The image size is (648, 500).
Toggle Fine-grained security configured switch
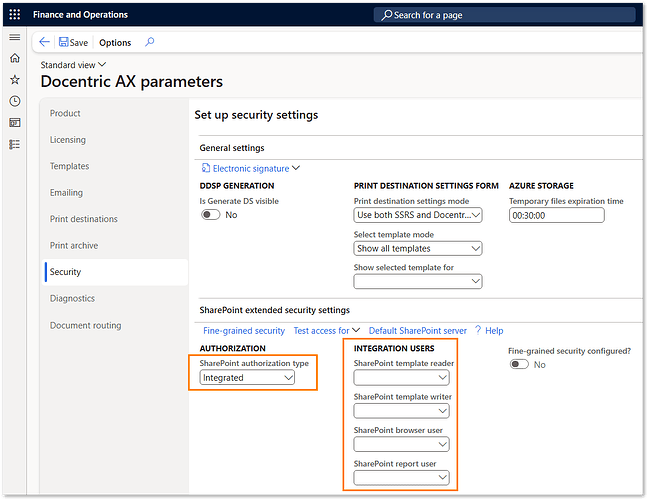(519, 364)
